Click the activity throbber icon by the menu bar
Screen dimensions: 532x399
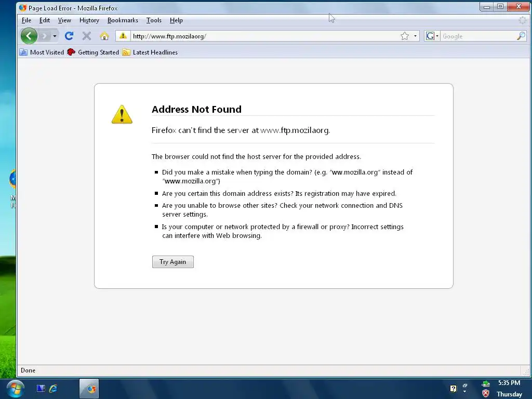[x=523, y=20]
